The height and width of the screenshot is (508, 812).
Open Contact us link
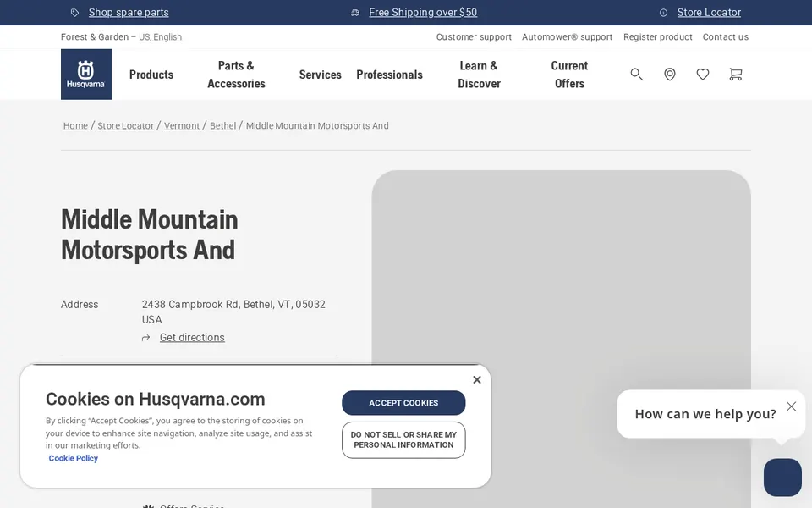pyautogui.click(x=726, y=36)
